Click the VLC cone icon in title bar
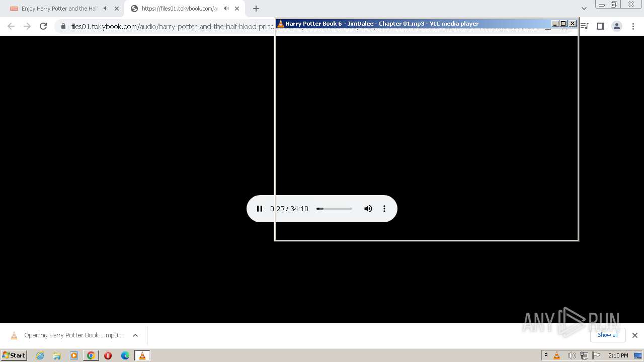The width and height of the screenshot is (644, 362). [281, 24]
